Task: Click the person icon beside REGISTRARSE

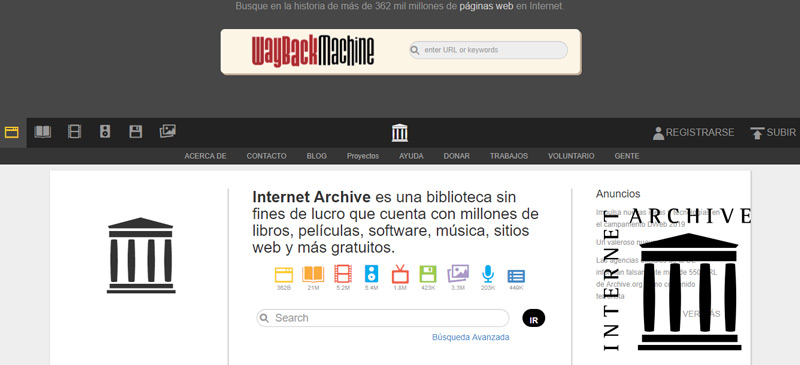Action: tap(658, 133)
